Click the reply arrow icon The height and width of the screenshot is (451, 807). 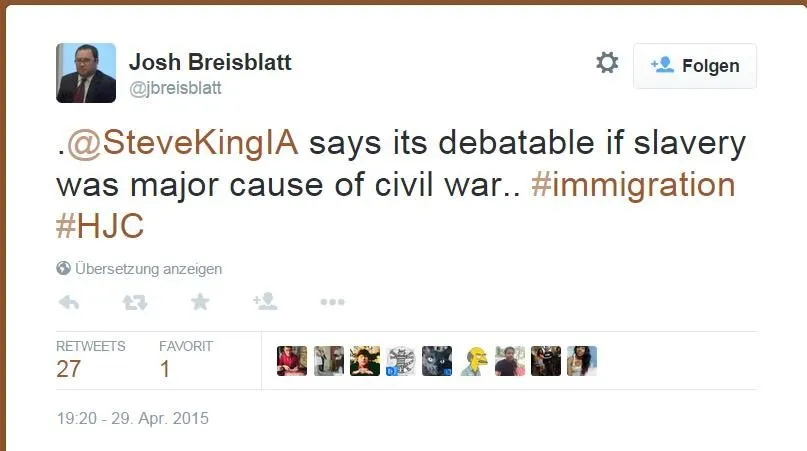[x=69, y=302]
